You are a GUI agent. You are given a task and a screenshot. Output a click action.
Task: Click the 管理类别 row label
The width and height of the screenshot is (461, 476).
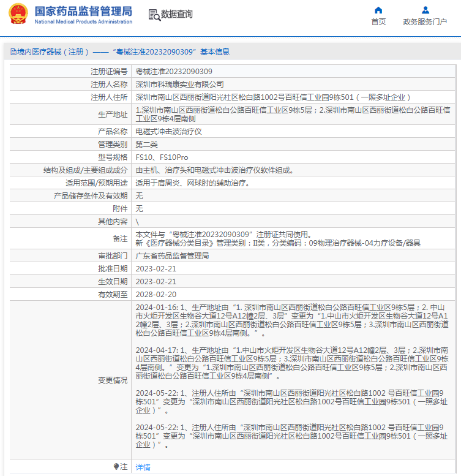(x=113, y=145)
